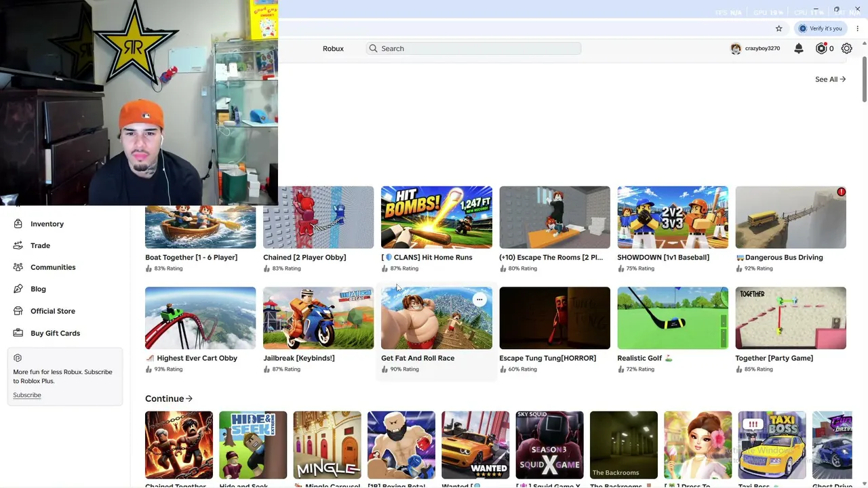
Task: Click the "60% Rating" text
Action: point(523,369)
